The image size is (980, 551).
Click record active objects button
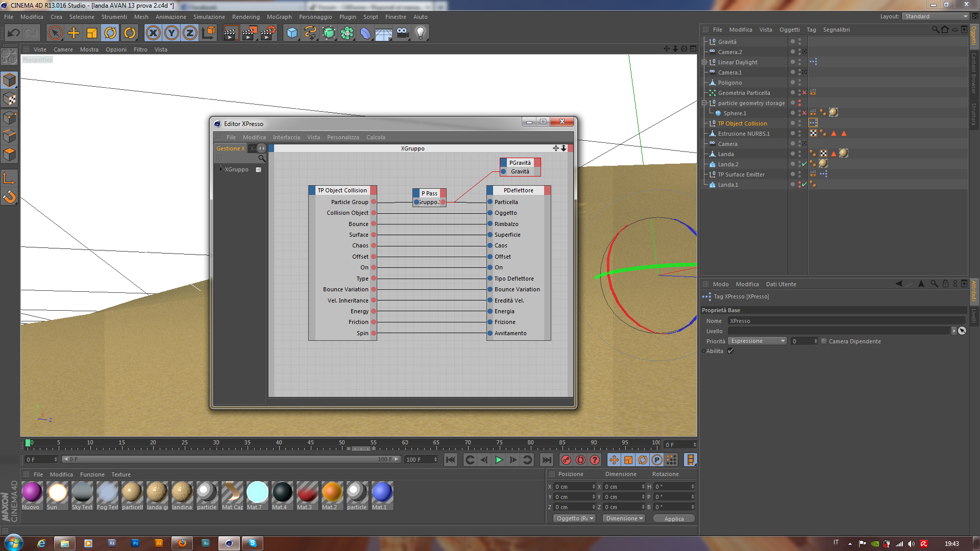click(566, 460)
